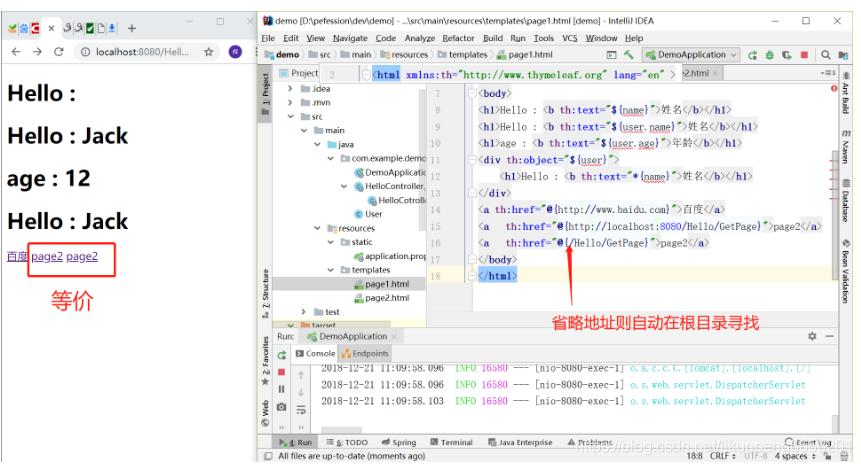Open the Refactor menu

458,38
